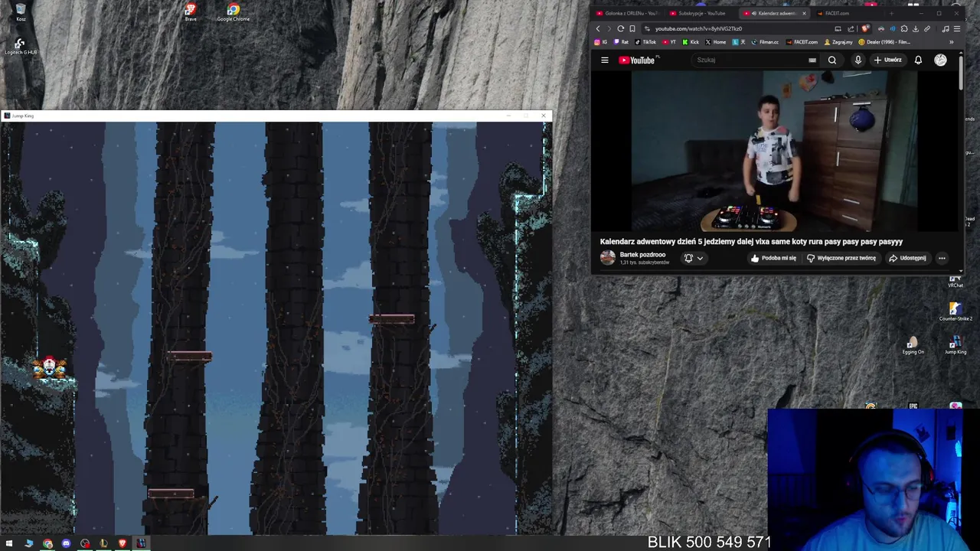Open the Rat bookmark
The image size is (980, 551).
pos(622,42)
